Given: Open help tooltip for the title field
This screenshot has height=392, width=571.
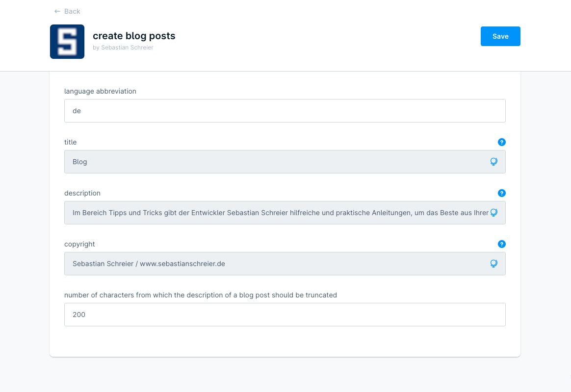Looking at the screenshot, I should point(501,142).
